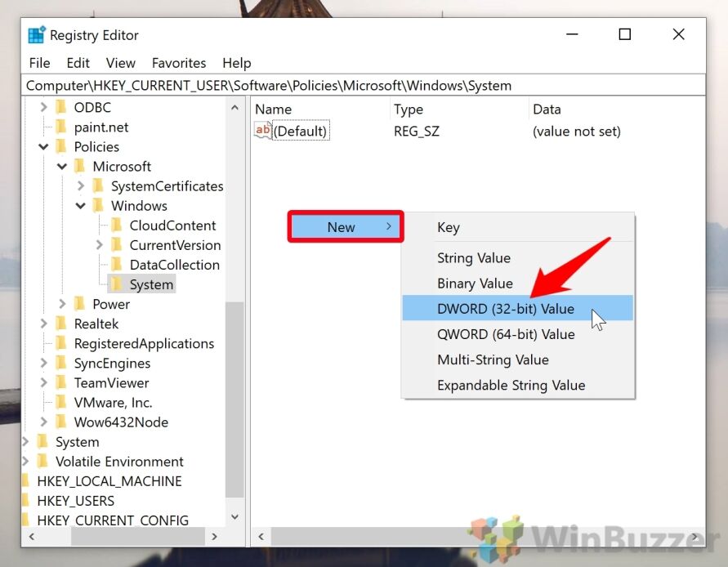Click tree pane scroll up arrow
The height and width of the screenshot is (567, 728).
click(x=235, y=108)
